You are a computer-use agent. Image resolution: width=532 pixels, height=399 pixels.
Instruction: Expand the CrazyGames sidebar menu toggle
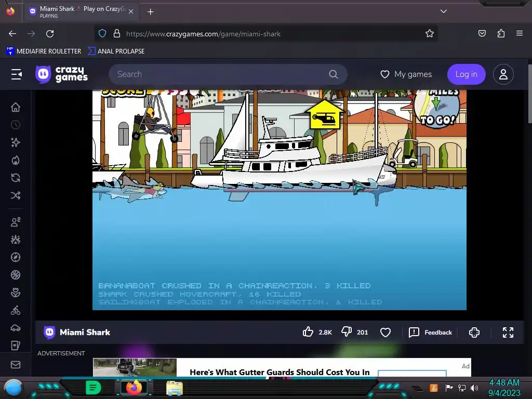click(x=16, y=74)
